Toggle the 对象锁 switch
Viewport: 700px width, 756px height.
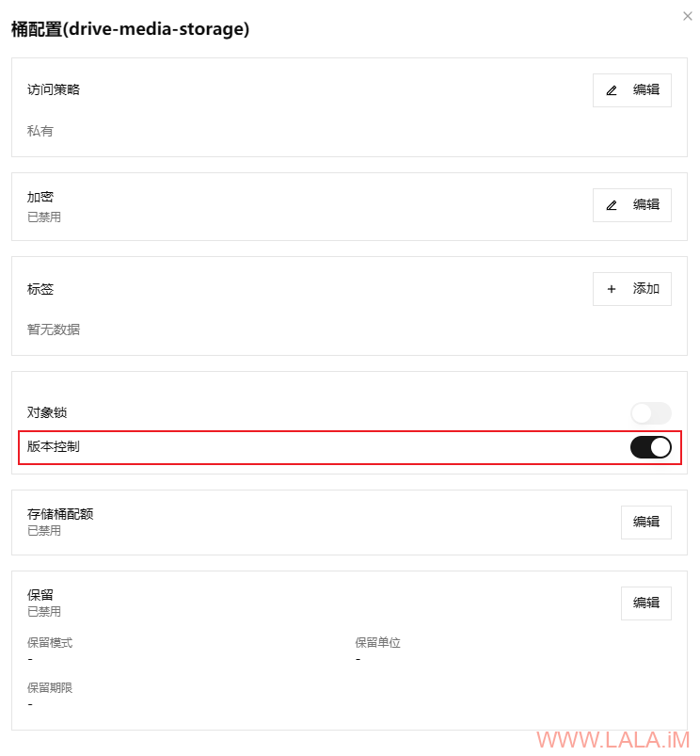pyautogui.click(x=650, y=412)
